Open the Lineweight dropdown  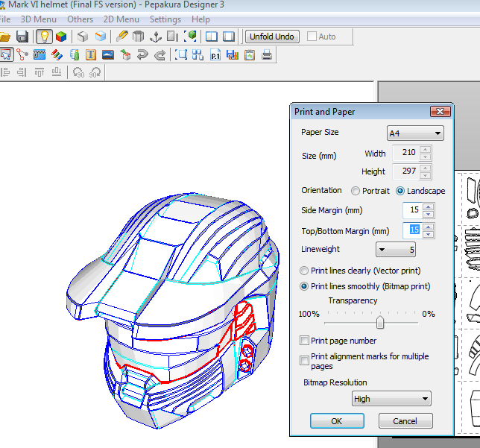pos(395,249)
